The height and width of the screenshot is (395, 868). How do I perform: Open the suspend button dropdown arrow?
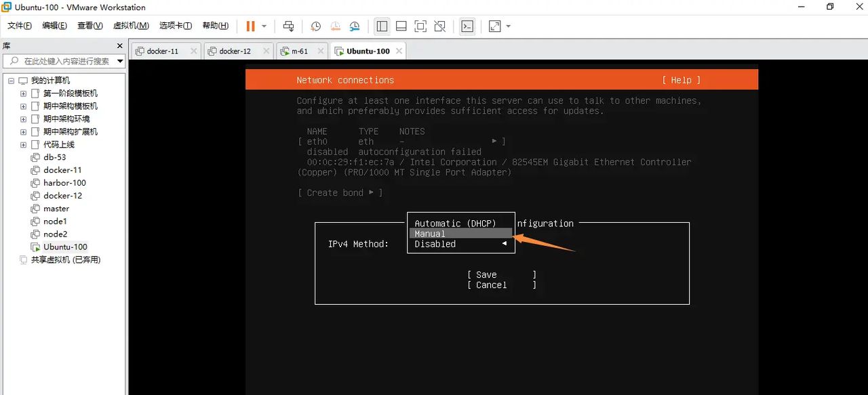click(x=264, y=26)
